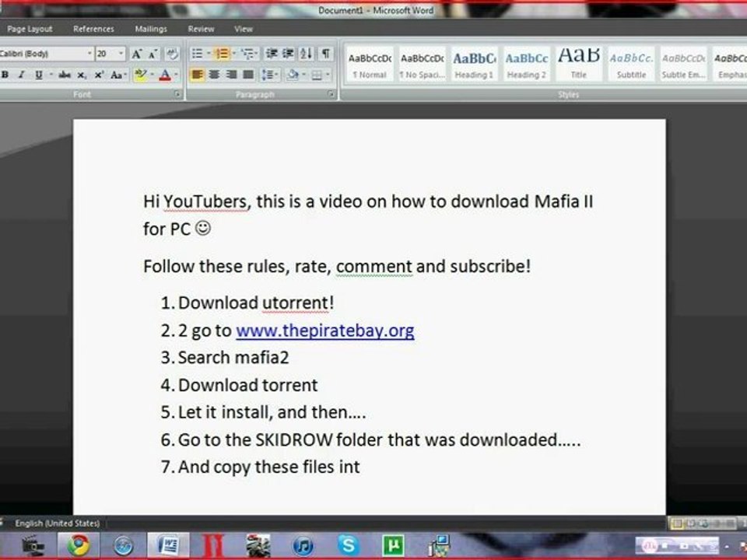Apply Subtle Emphasis style
The height and width of the screenshot is (560, 747).
tap(684, 65)
